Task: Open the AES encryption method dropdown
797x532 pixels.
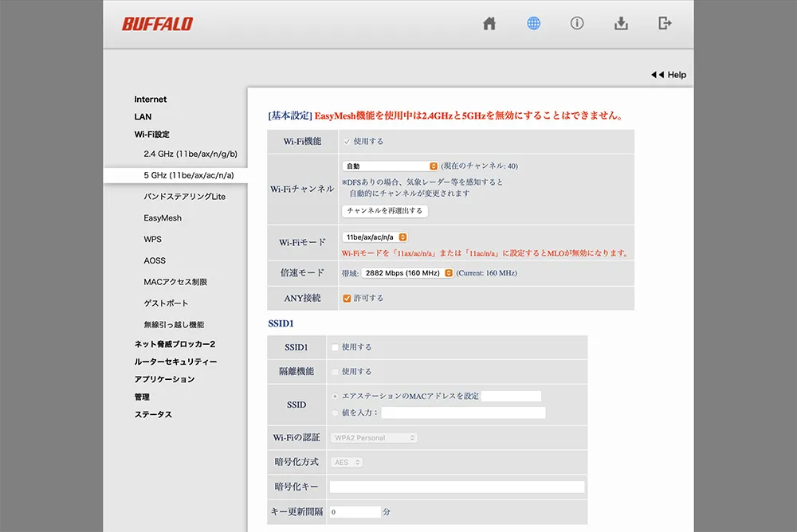Action: pos(347,463)
